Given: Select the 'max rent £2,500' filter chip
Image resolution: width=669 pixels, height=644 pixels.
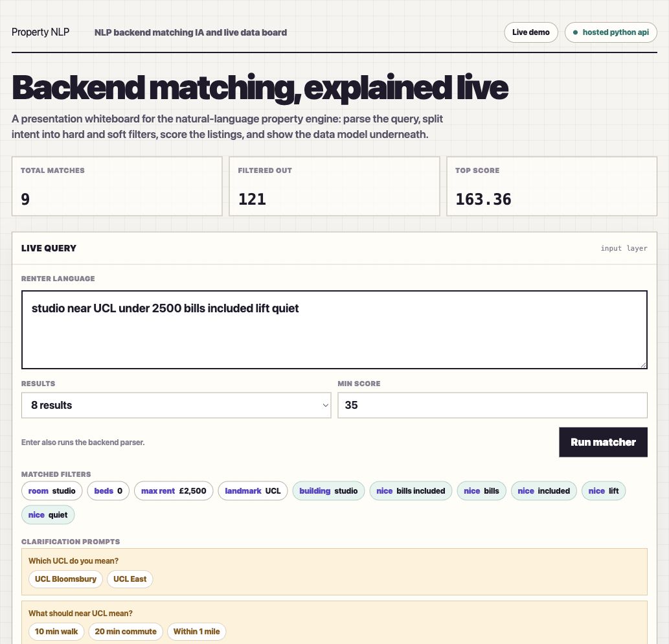Looking at the screenshot, I should tap(173, 491).
